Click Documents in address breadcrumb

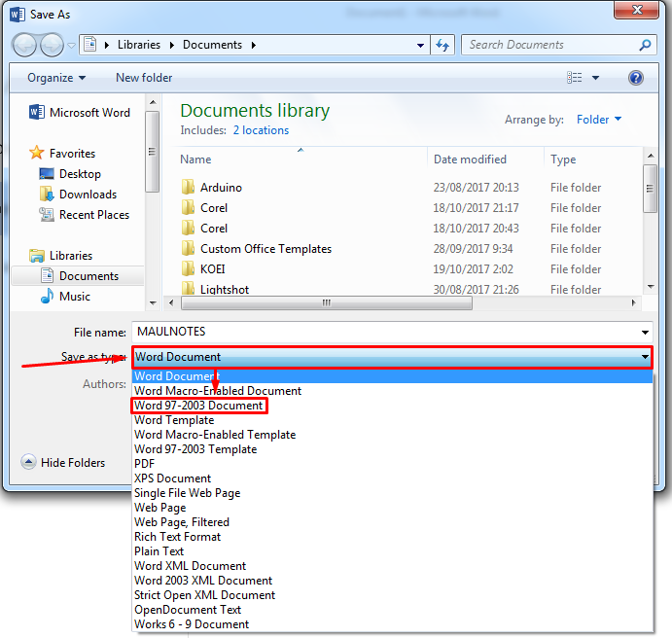(x=212, y=45)
